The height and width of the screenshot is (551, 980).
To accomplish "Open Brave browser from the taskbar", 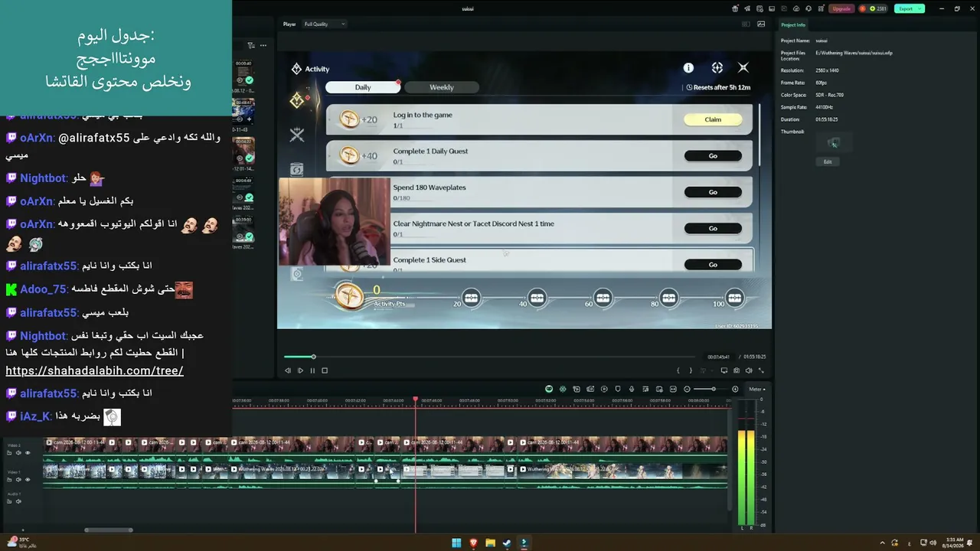I will click(473, 543).
